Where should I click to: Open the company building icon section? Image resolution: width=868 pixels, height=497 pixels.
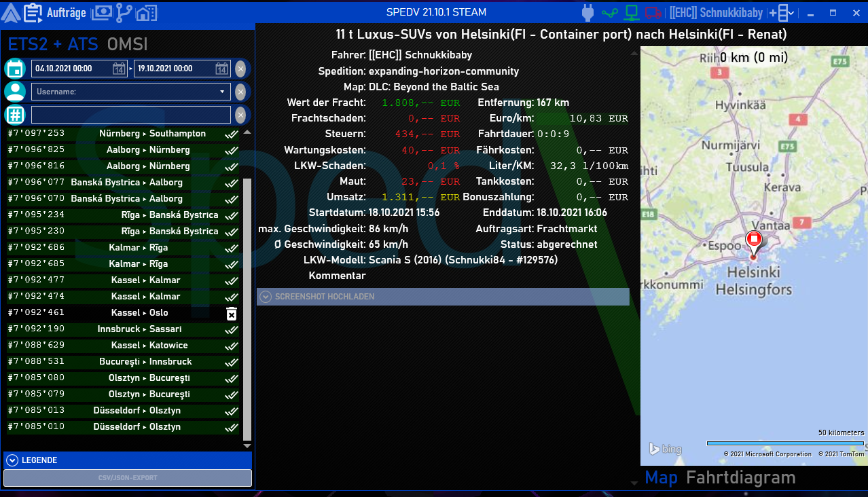coord(147,12)
